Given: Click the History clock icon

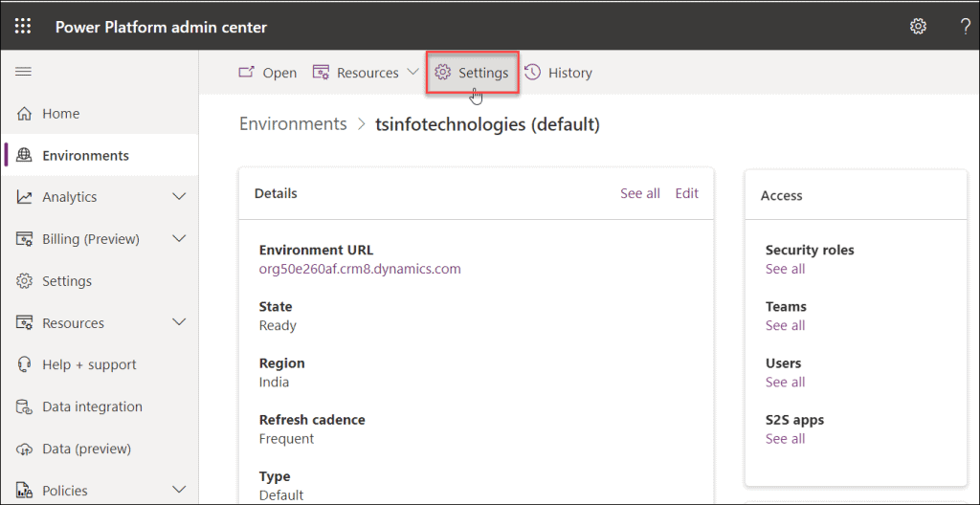Looking at the screenshot, I should pos(532,73).
